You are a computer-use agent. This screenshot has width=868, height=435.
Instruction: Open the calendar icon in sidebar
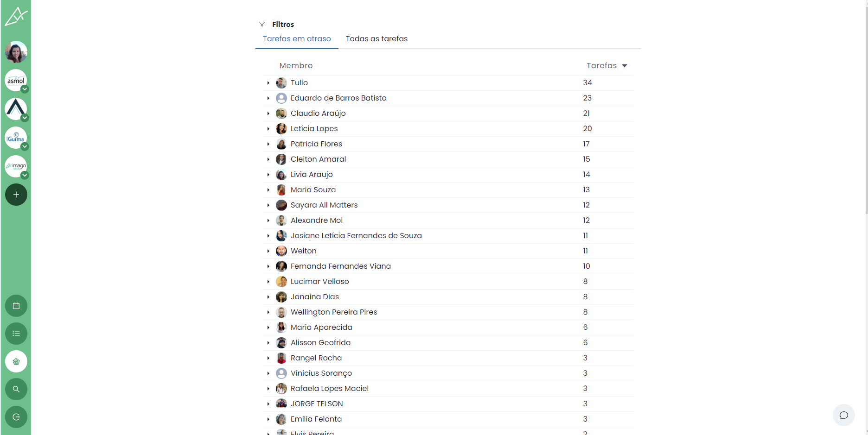tap(16, 306)
